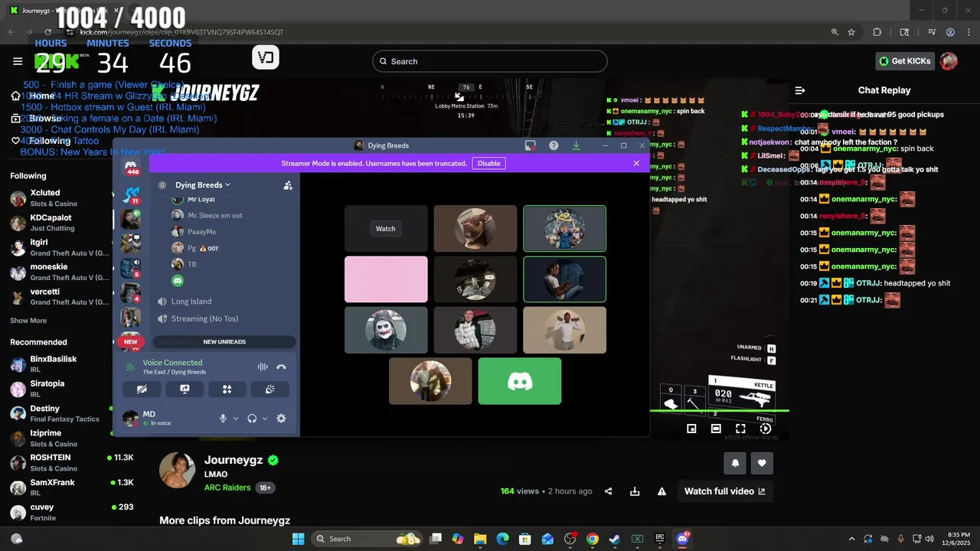Screen dimensions: 980x551
Task: Open Discord activities launcher icon
Action: coord(227,389)
